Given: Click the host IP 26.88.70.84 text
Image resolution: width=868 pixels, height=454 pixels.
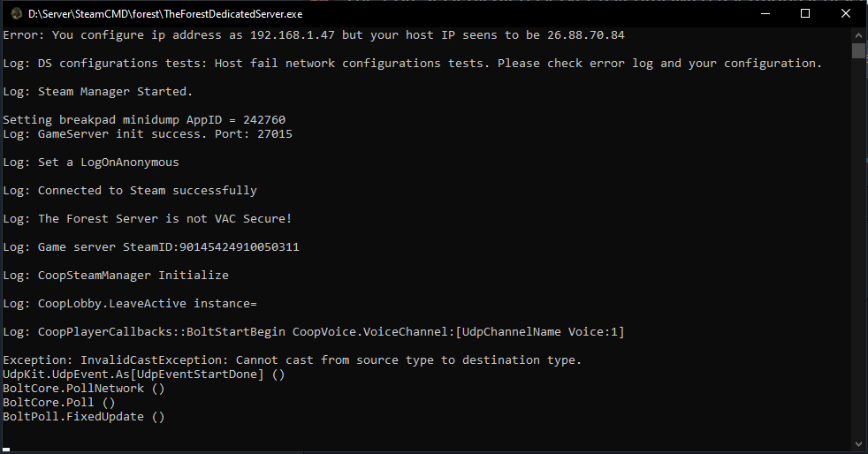Looking at the screenshot, I should 586,35.
